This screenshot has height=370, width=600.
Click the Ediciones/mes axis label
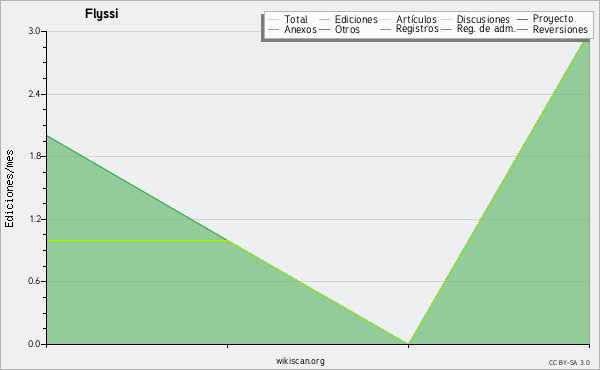pyautogui.click(x=9, y=189)
